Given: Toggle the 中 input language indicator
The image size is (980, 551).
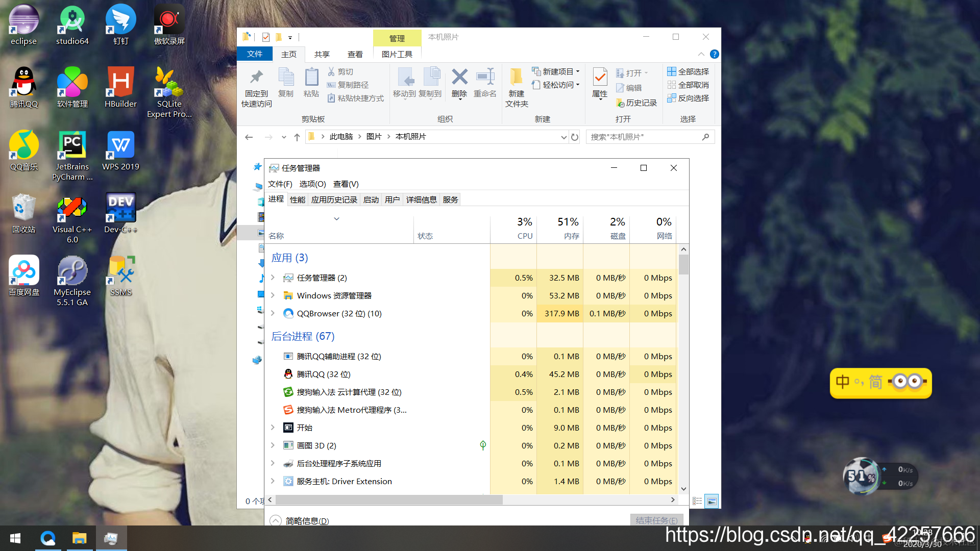Looking at the screenshot, I should pyautogui.click(x=842, y=383).
